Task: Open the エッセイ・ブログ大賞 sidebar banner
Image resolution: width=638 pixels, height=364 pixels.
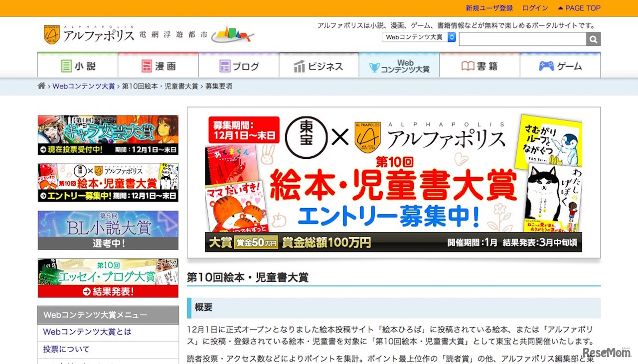Action: pyautogui.click(x=108, y=278)
